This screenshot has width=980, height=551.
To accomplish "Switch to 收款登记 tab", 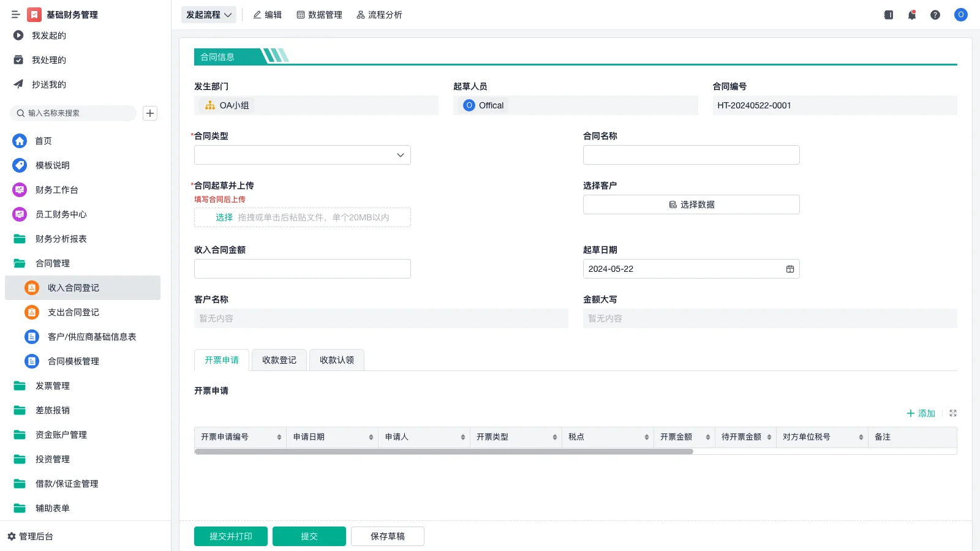I will click(279, 360).
